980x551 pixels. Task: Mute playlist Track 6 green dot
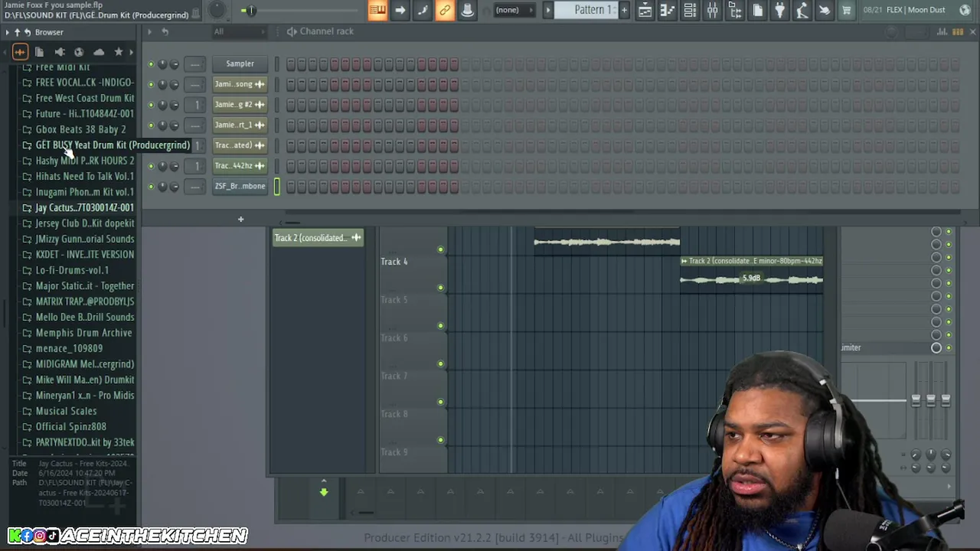click(x=440, y=364)
